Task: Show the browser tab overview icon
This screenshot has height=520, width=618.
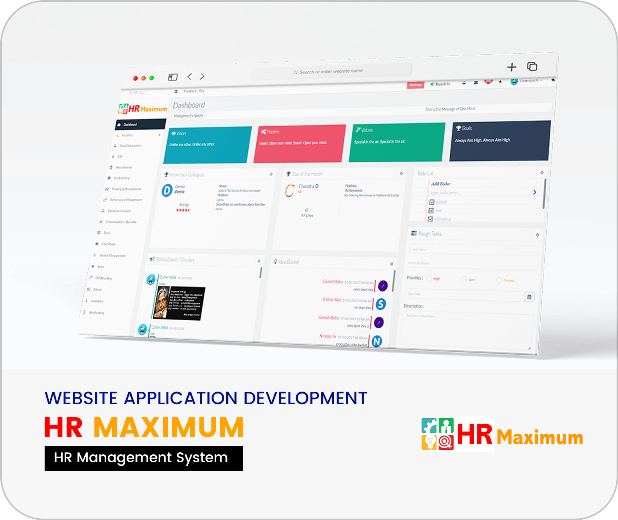Action: pos(532,66)
